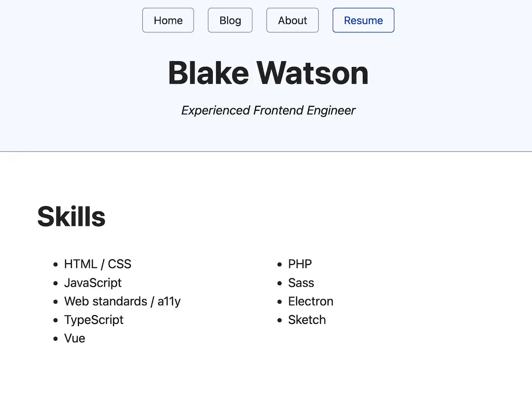Click the bullet beside PHP

[279, 264]
